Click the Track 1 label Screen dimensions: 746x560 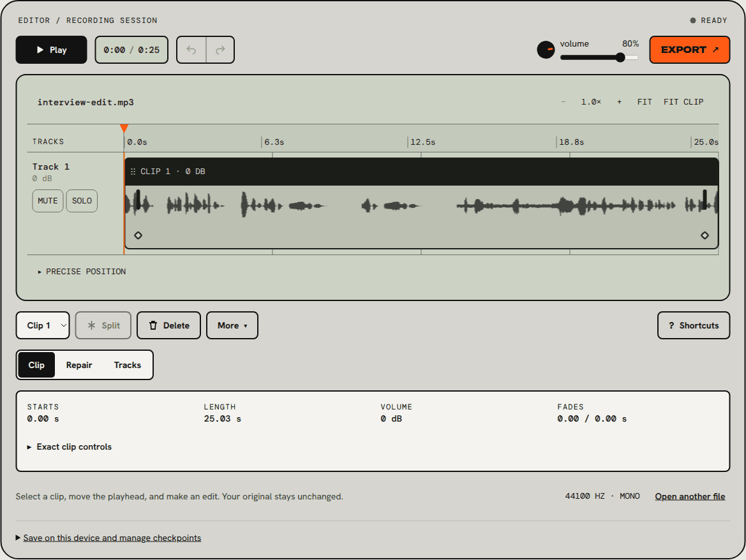click(x=51, y=167)
